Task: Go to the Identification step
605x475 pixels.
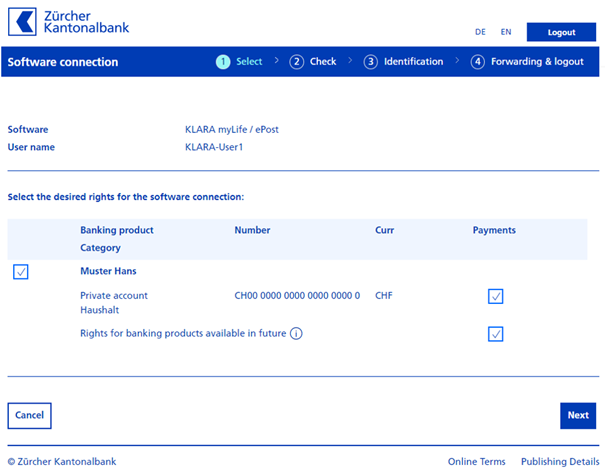Action: [x=413, y=62]
